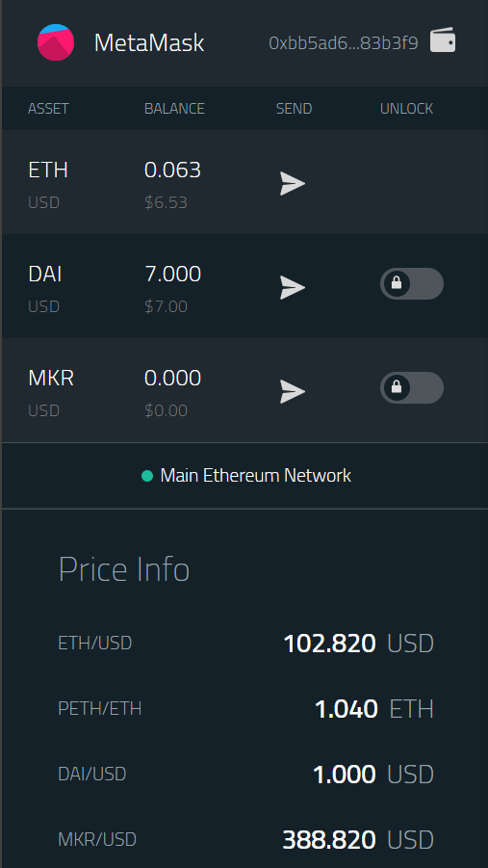This screenshot has height=868, width=488.
Task: Send DAI using the arrow icon
Action: 293,288
